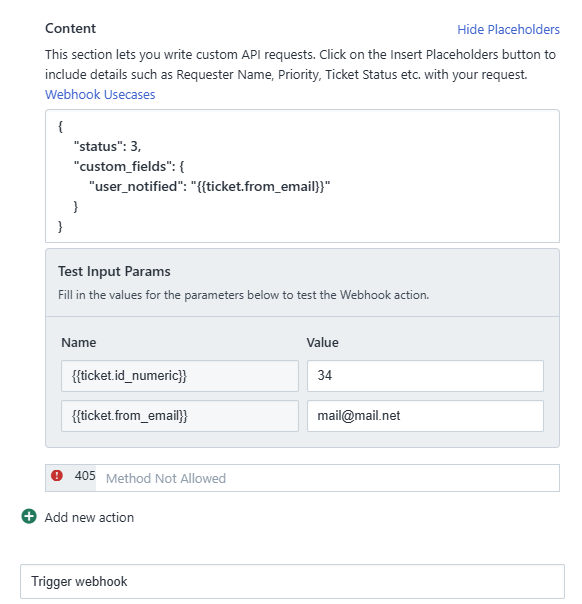Click the Name column header

tap(79, 342)
